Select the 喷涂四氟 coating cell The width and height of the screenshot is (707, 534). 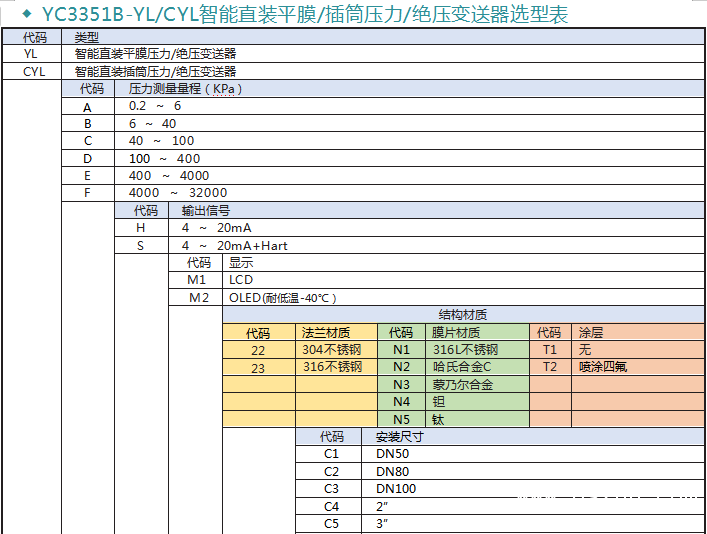click(602, 367)
